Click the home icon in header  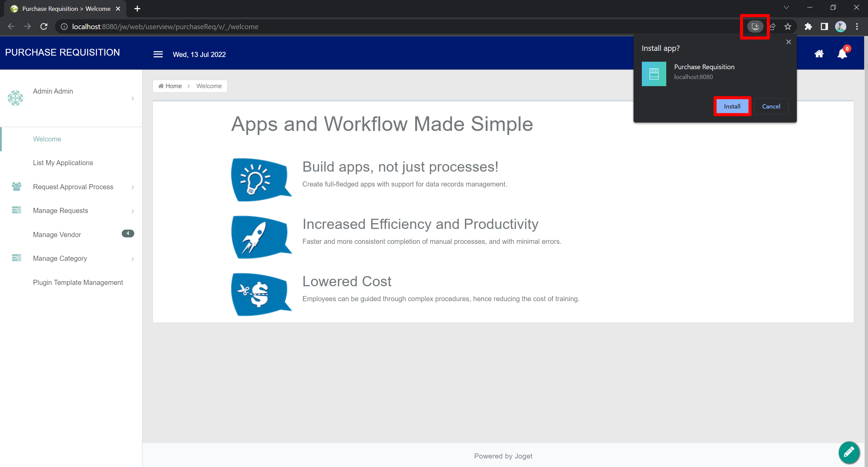819,54
